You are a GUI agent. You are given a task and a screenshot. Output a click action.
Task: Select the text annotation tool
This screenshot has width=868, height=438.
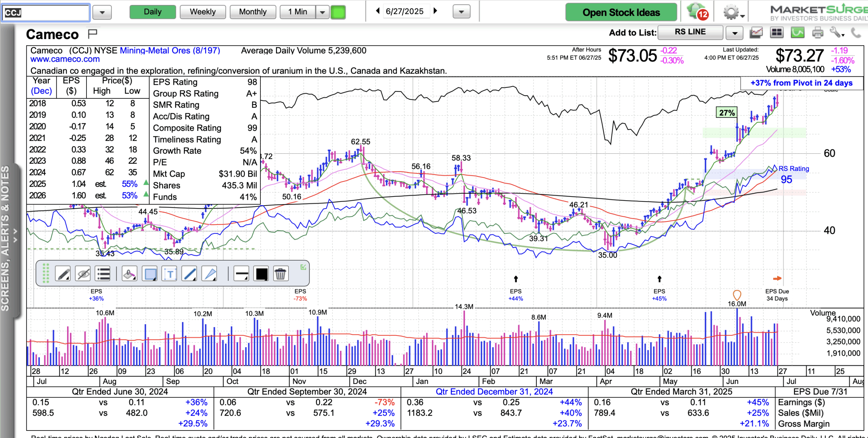coord(170,274)
